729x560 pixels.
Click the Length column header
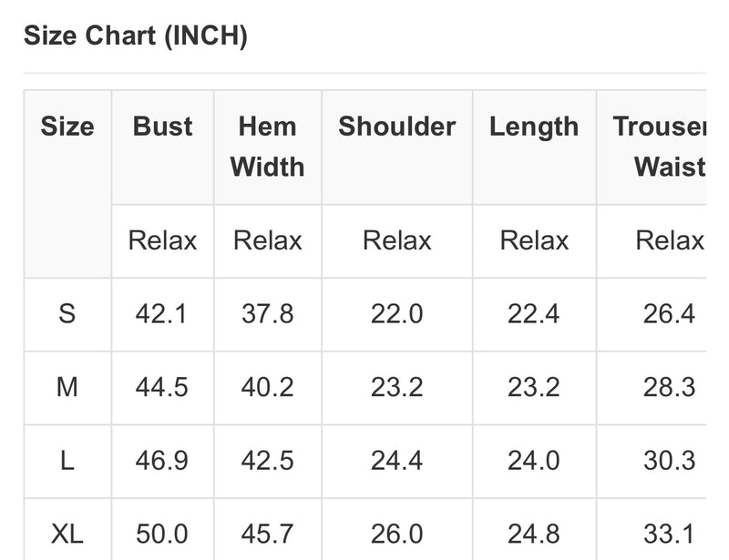click(x=534, y=127)
